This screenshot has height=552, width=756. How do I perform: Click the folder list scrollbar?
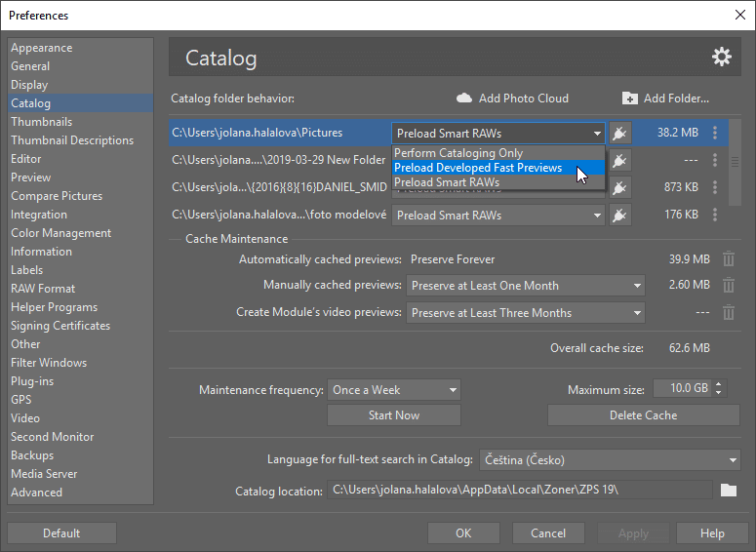coord(735,163)
